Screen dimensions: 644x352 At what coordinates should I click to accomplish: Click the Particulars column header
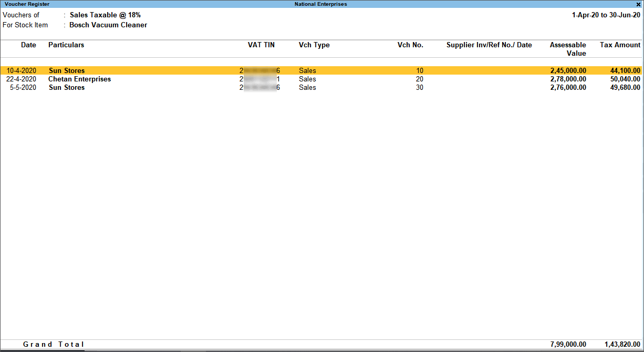click(66, 45)
